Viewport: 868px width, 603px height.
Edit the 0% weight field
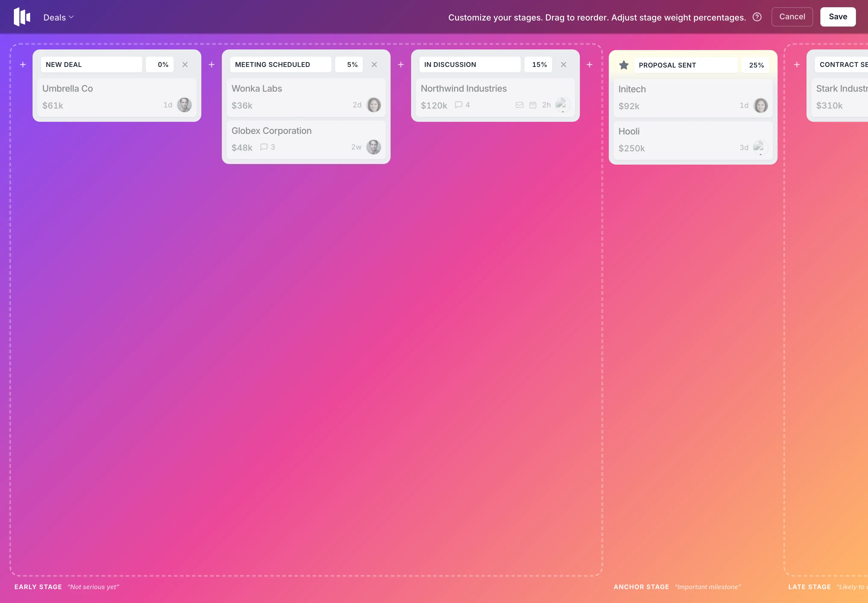tap(160, 65)
